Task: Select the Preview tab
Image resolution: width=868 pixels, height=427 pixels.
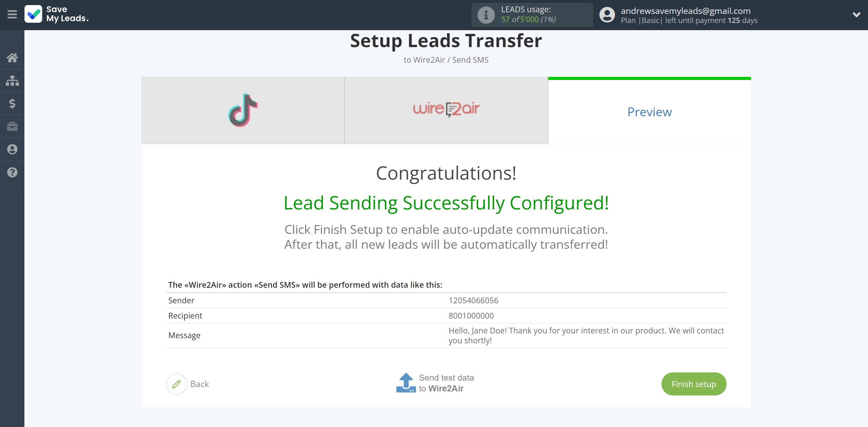Action: 650,110
